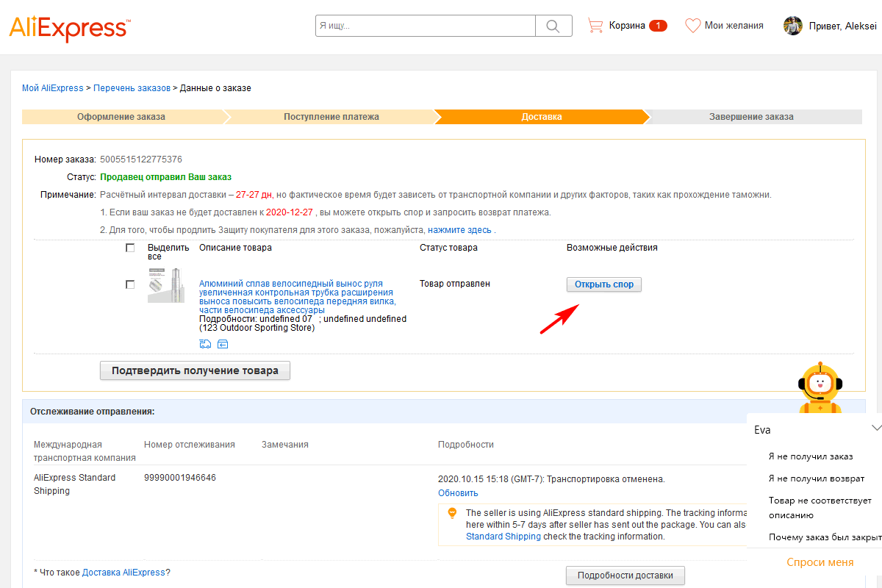Check the 'Выделить все' checkbox
This screenshot has width=882, height=588.
(x=130, y=248)
